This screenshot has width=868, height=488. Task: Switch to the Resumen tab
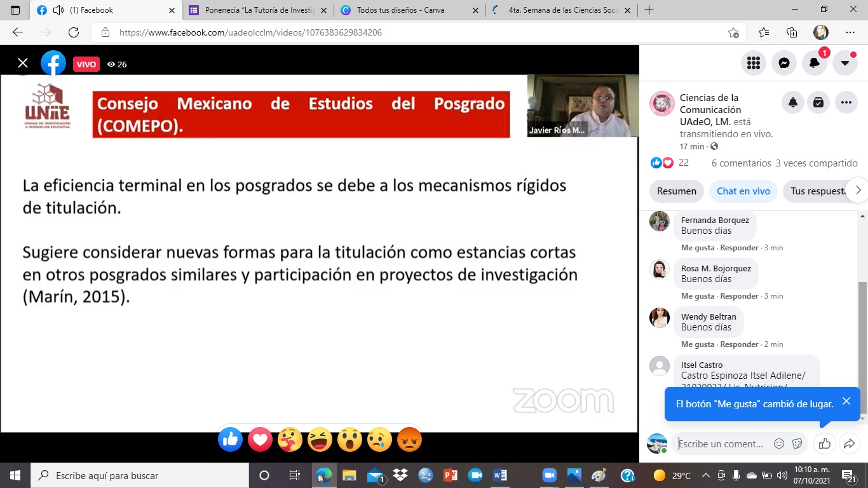click(x=677, y=191)
